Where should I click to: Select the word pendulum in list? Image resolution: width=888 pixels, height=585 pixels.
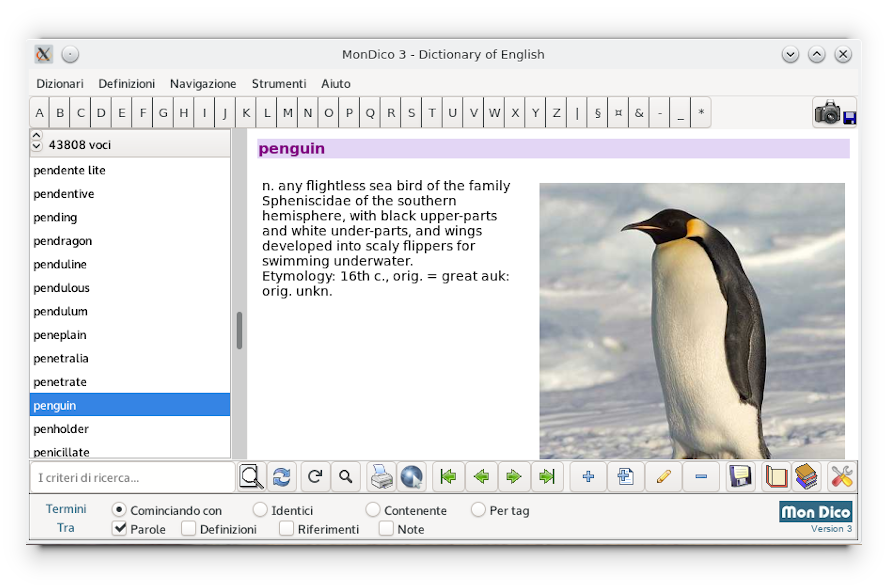click(x=130, y=311)
